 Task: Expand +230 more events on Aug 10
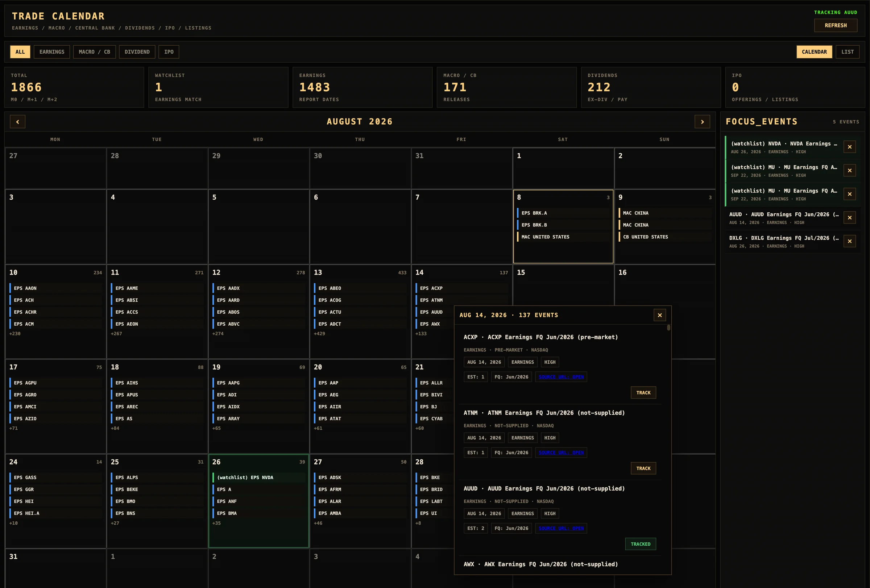pyautogui.click(x=15, y=334)
